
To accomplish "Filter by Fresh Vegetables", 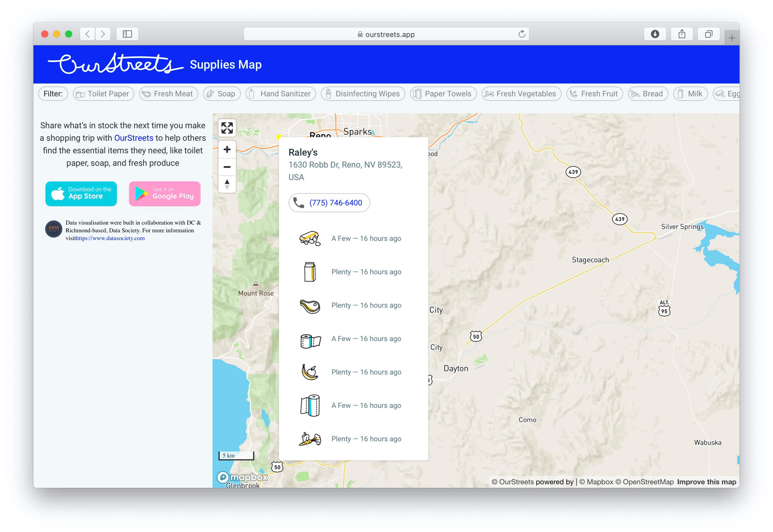I will pos(521,94).
